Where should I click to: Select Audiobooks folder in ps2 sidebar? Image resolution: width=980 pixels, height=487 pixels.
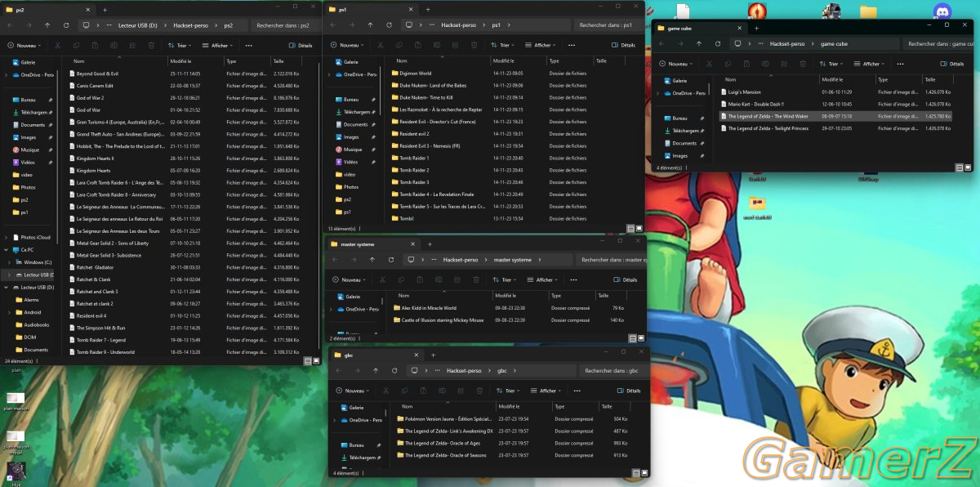[33, 324]
